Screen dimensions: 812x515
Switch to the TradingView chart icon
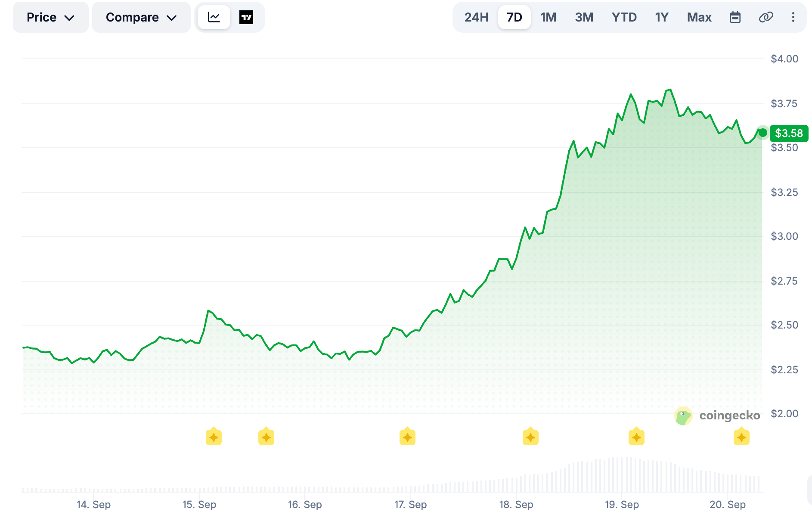[x=246, y=17]
